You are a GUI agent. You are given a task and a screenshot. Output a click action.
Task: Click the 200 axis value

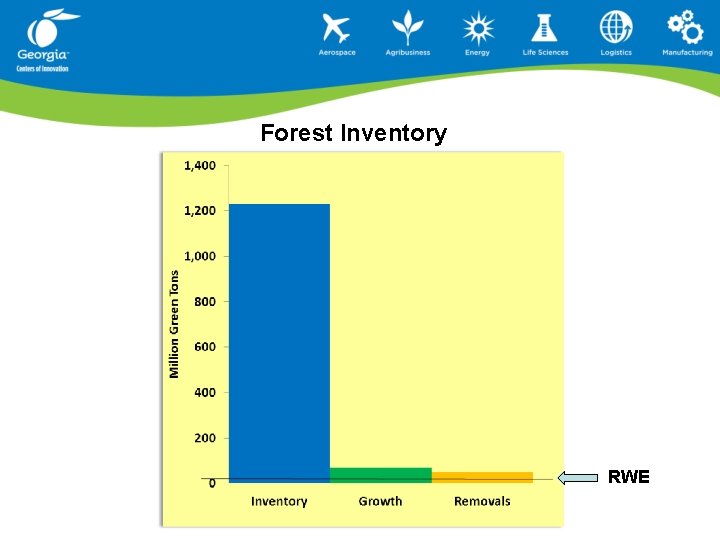click(x=205, y=438)
